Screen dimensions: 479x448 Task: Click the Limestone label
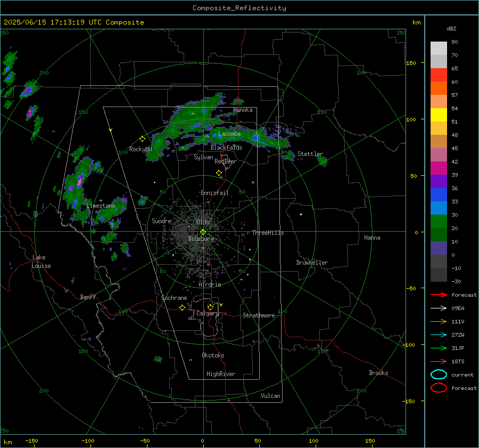[101, 206]
